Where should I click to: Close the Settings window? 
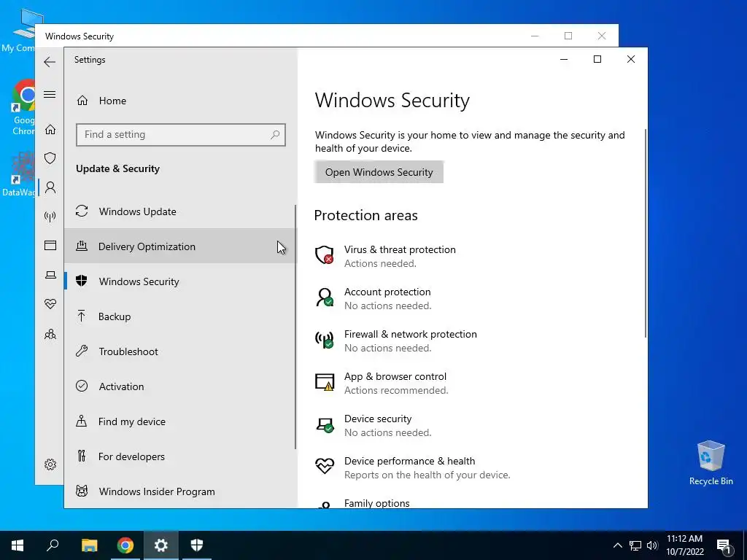pos(631,60)
